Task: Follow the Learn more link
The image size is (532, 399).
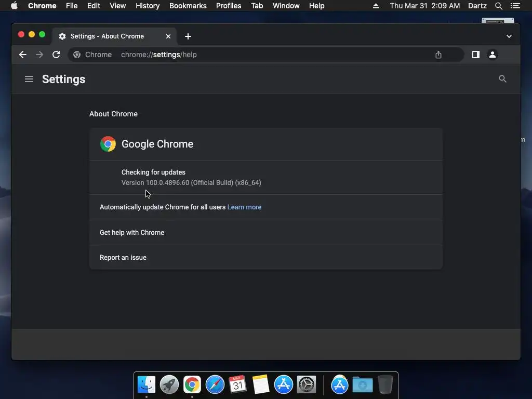Action: (244, 207)
